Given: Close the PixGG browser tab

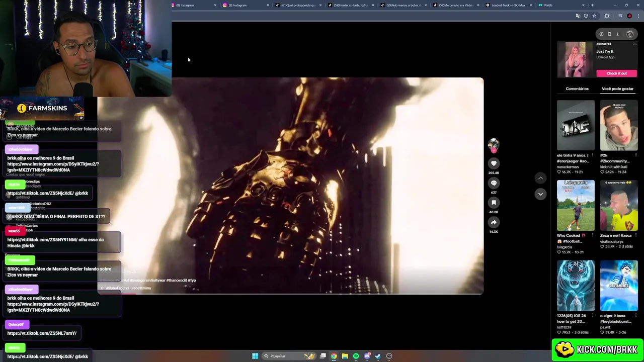Looking at the screenshot, I should click(x=584, y=5).
